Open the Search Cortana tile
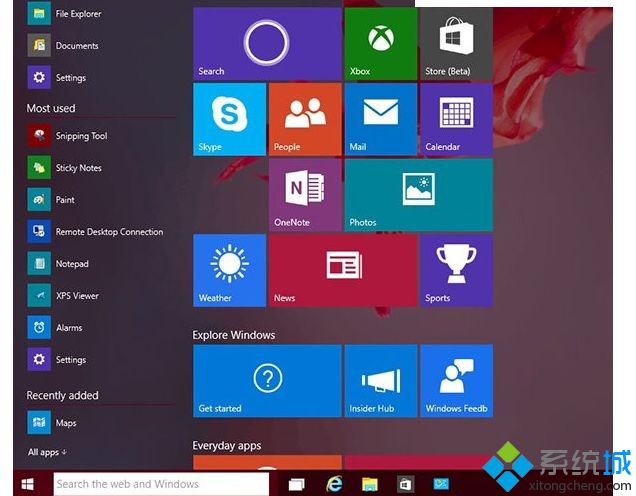636x496 pixels. pyautogui.click(x=267, y=44)
